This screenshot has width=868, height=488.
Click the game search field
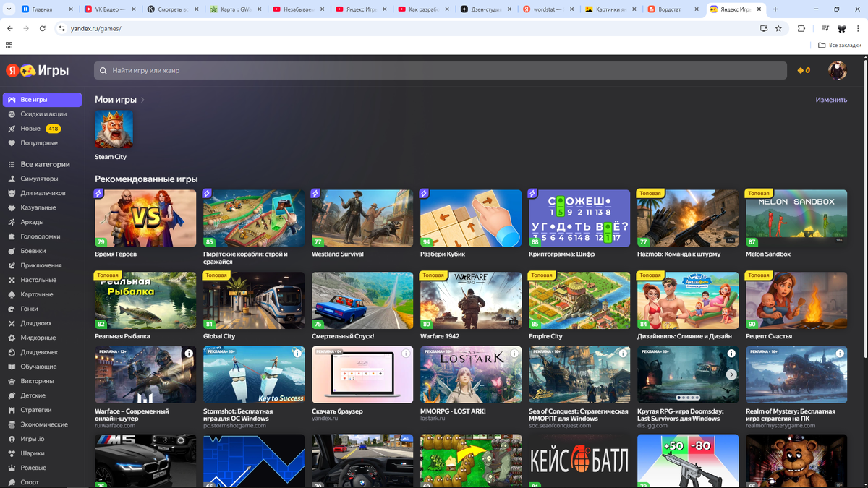(441, 70)
